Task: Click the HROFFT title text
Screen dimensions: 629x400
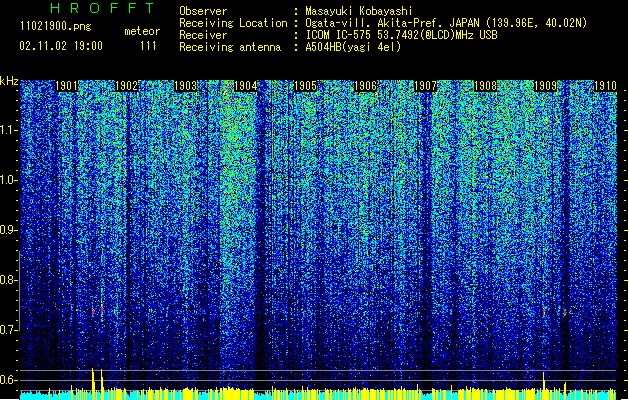Action: point(103,8)
